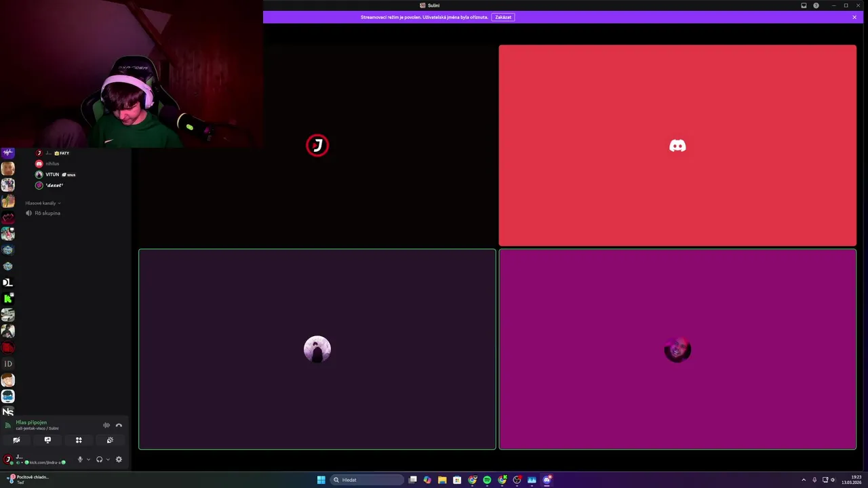
Task: Open Discord inbox icon in title bar
Action: point(804,5)
